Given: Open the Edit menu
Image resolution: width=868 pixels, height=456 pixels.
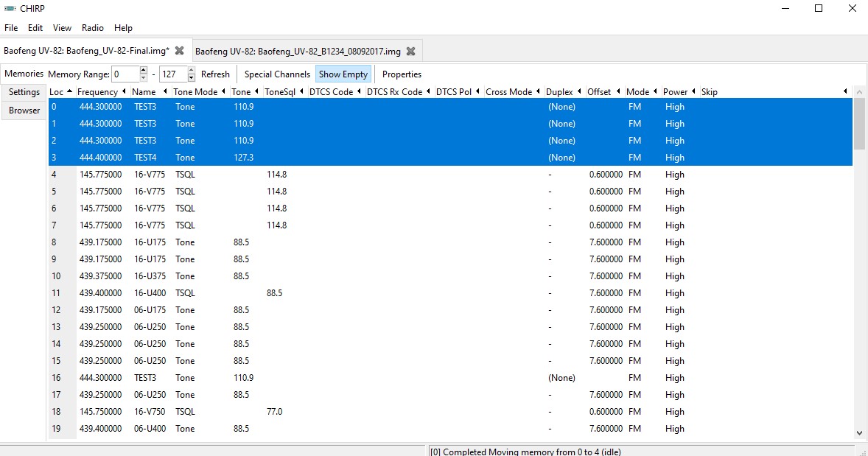Looking at the screenshot, I should 35,28.
